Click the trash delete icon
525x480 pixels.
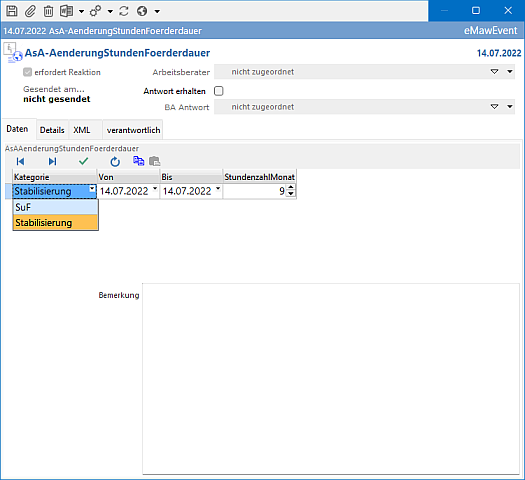point(48,11)
